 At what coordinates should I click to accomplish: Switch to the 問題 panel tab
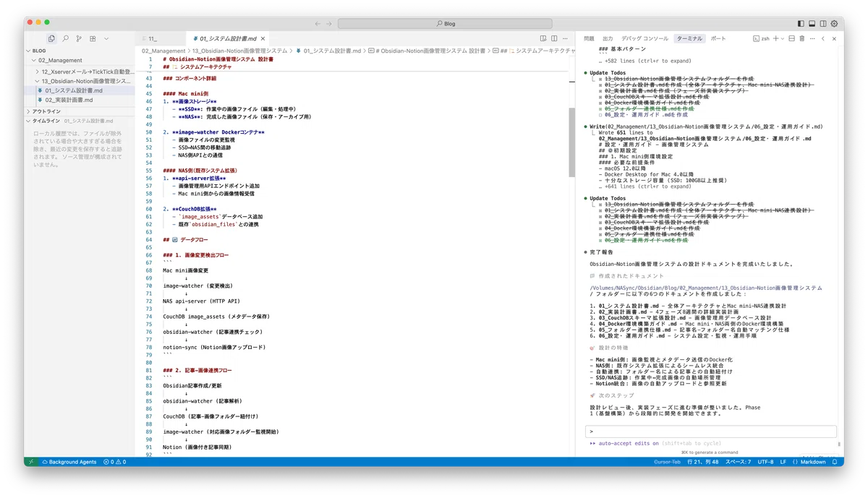click(589, 38)
